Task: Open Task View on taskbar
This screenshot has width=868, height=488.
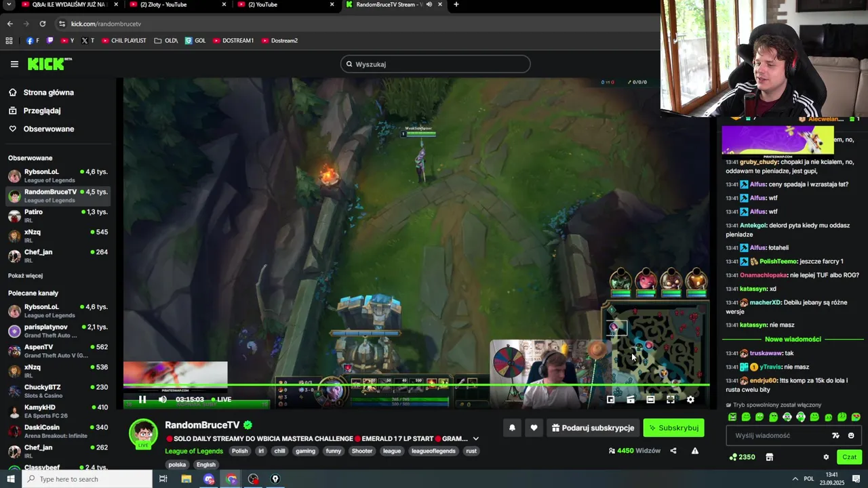Action: coord(163,479)
